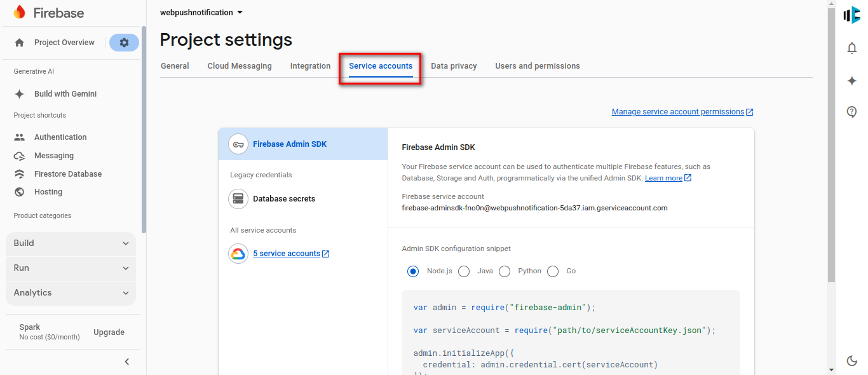Switch to the Cloud Messaging tab
The height and width of the screenshot is (375, 868).
point(240,66)
